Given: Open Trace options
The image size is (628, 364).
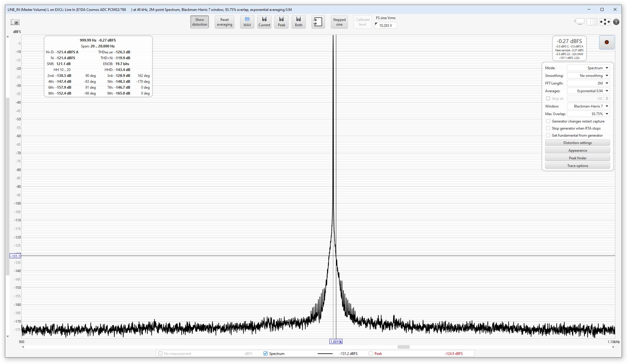Looking at the screenshot, I should (x=577, y=166).
